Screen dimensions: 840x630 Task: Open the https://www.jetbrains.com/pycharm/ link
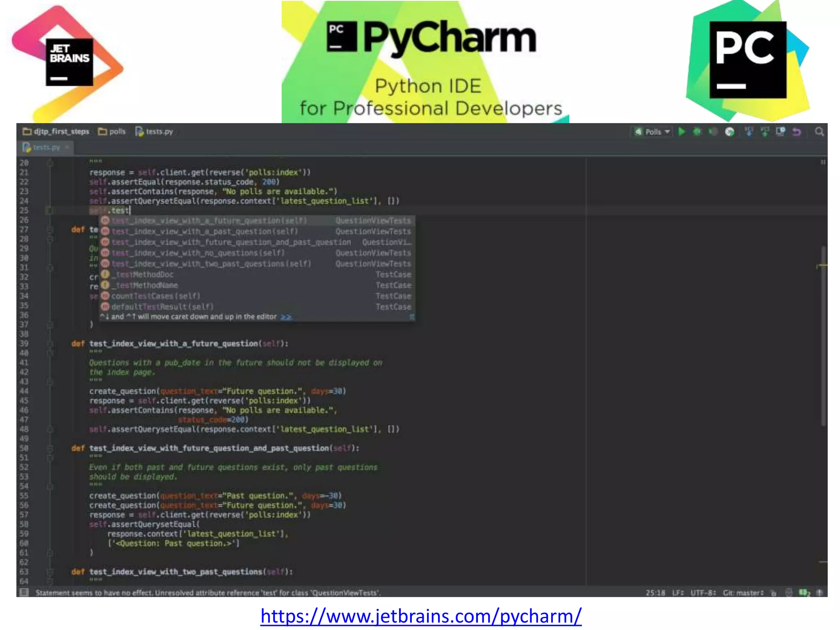coord(421,616)
